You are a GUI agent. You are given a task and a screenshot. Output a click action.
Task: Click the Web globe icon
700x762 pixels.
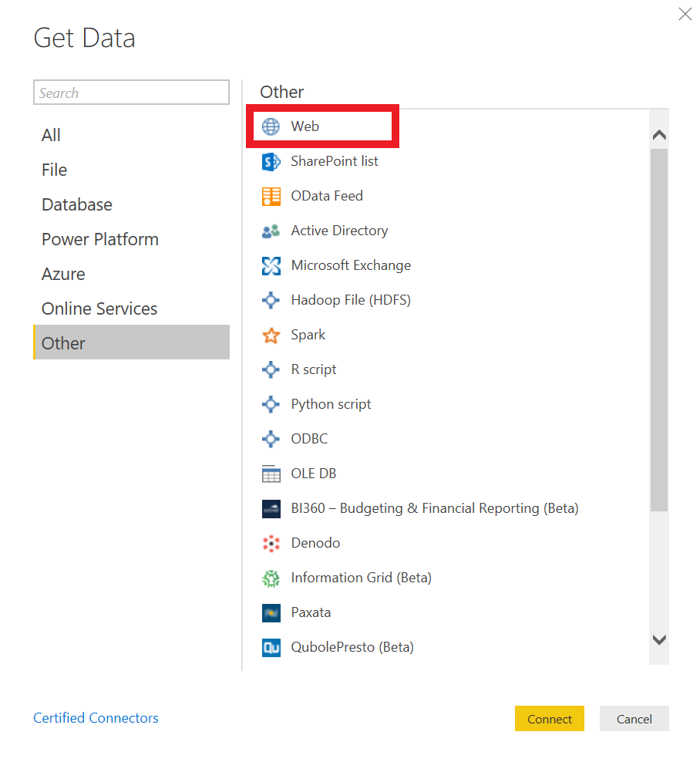271,126
